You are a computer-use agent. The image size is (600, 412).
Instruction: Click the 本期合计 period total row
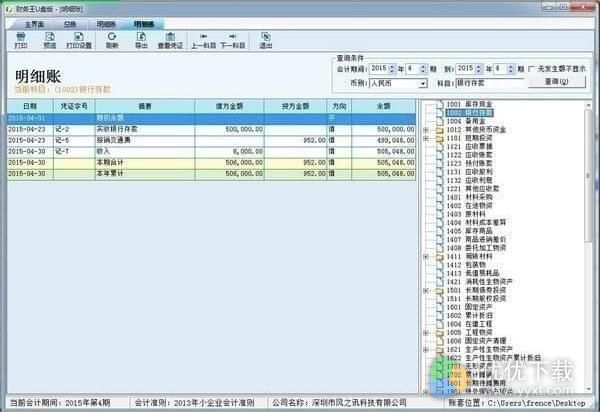pos(211,163)
